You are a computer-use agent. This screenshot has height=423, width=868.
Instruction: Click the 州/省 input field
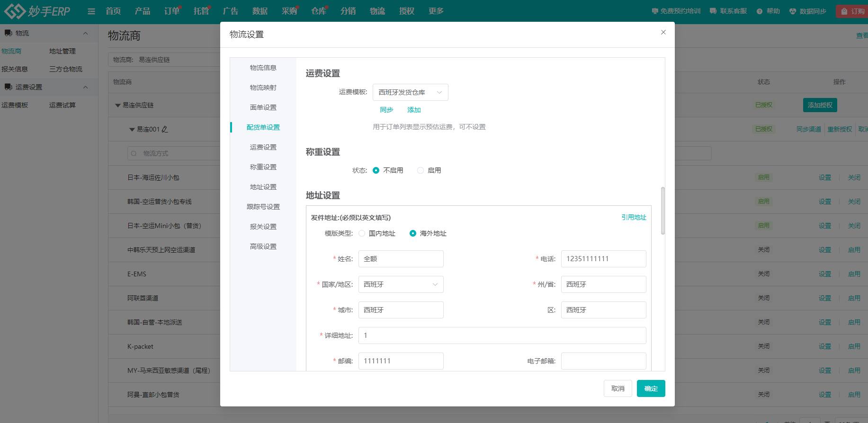click(x=604, y=284)
